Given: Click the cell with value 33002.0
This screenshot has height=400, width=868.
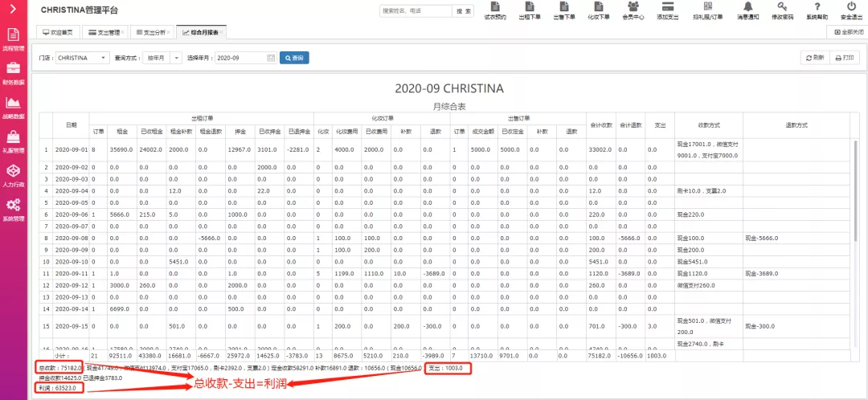Looking at the screenshot, I should pos(601,150).
